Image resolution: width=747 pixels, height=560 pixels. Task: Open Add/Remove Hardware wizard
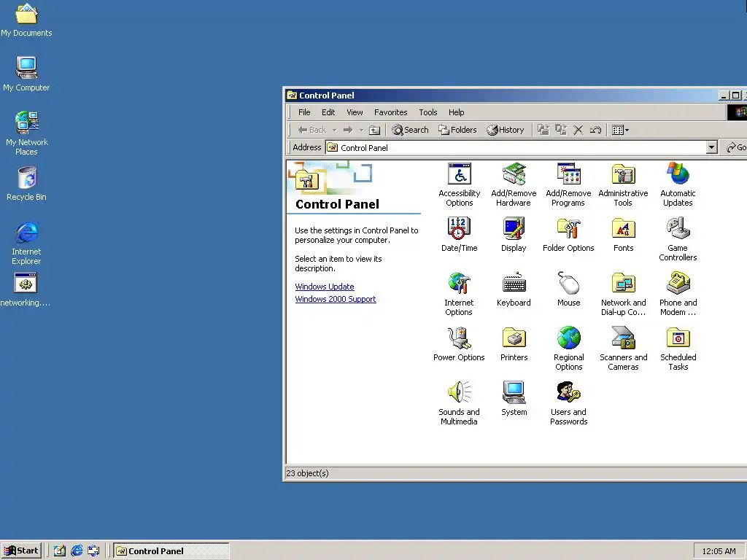[514, 184]
